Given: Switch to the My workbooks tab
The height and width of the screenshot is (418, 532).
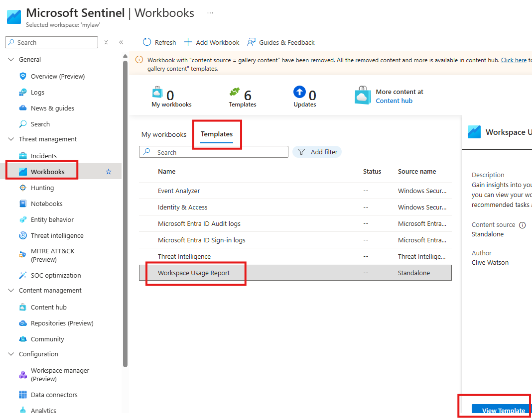Looking at the screenshot, I should pos(164,134).
